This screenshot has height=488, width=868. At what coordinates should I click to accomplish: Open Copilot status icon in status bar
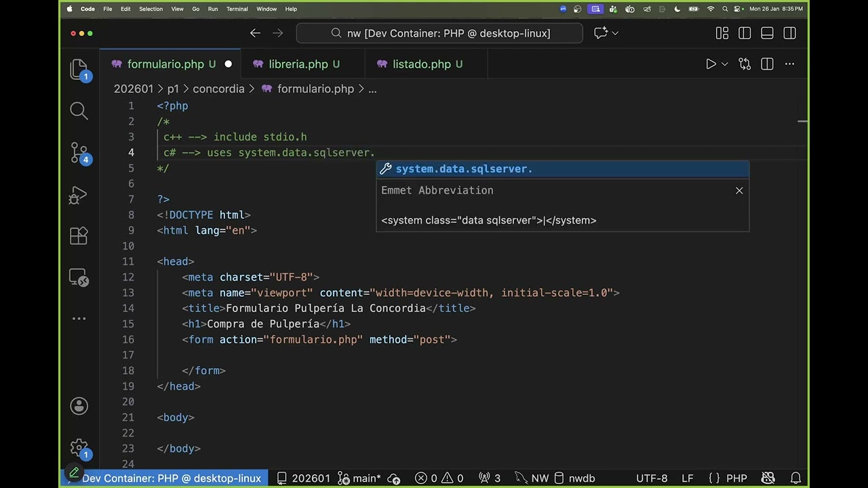[768, 478]
